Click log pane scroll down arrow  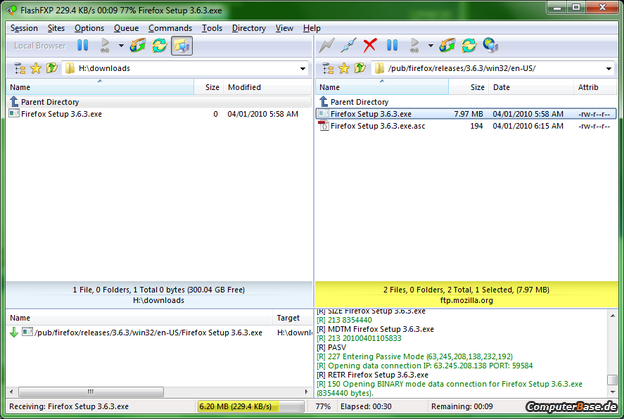point(612,392)
